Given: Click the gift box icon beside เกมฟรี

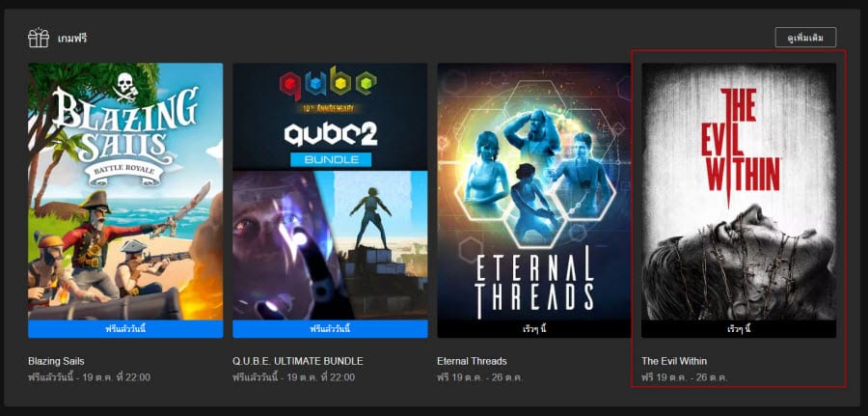Looking at the screenshot, I should coord(39,38).
